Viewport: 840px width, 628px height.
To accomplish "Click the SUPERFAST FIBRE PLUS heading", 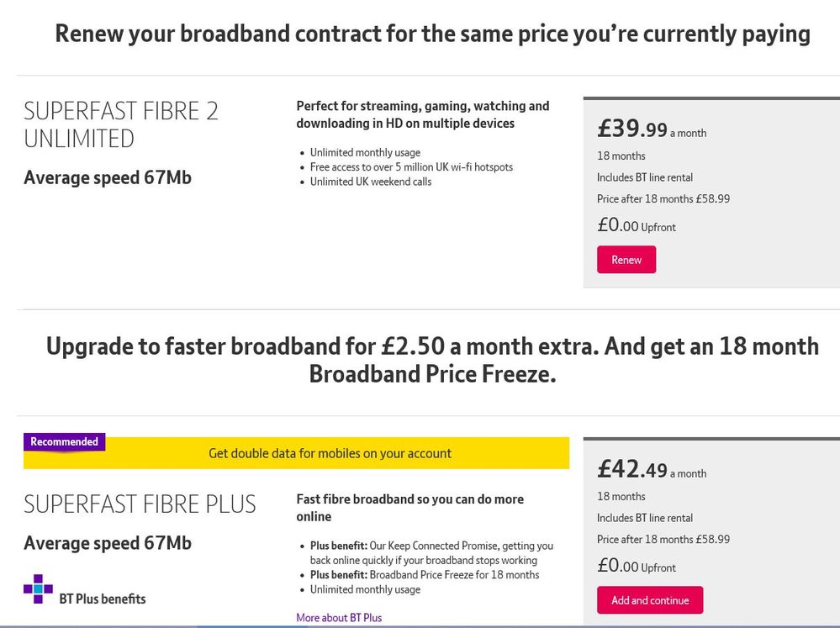I will pos(140,504).
